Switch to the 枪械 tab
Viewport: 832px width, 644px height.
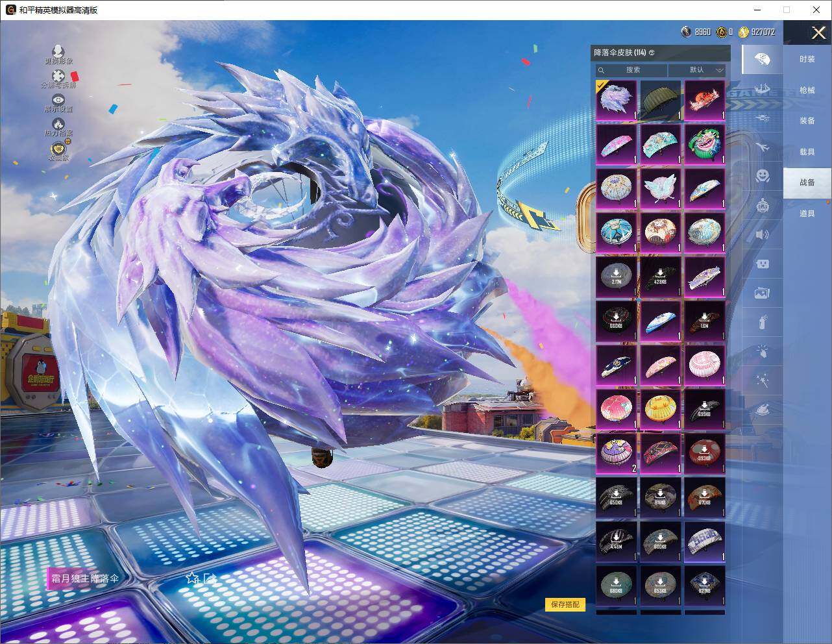point(807,90)
